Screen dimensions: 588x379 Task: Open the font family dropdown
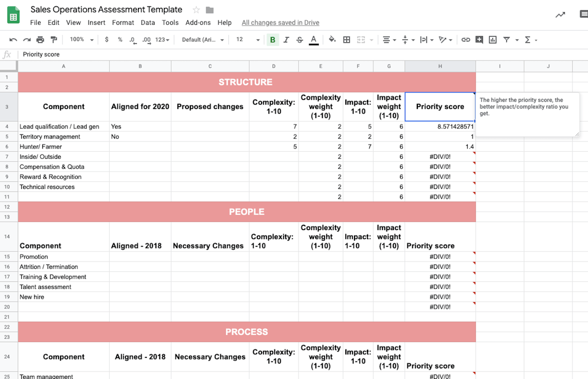tap(201, 39)
